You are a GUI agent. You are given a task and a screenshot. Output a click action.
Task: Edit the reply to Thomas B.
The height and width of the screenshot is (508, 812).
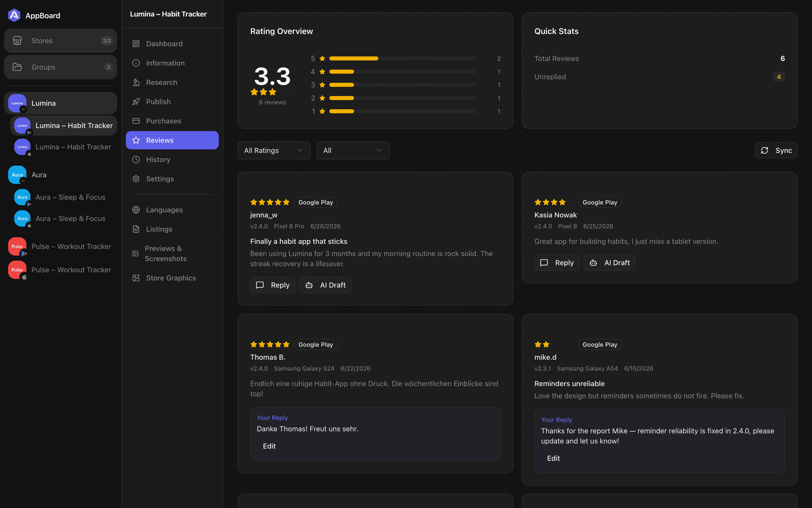pos(269,446)
